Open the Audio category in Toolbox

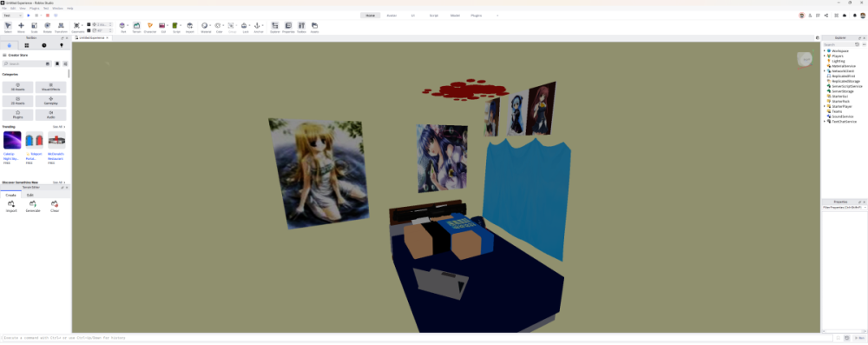click(x=51, y=115)
